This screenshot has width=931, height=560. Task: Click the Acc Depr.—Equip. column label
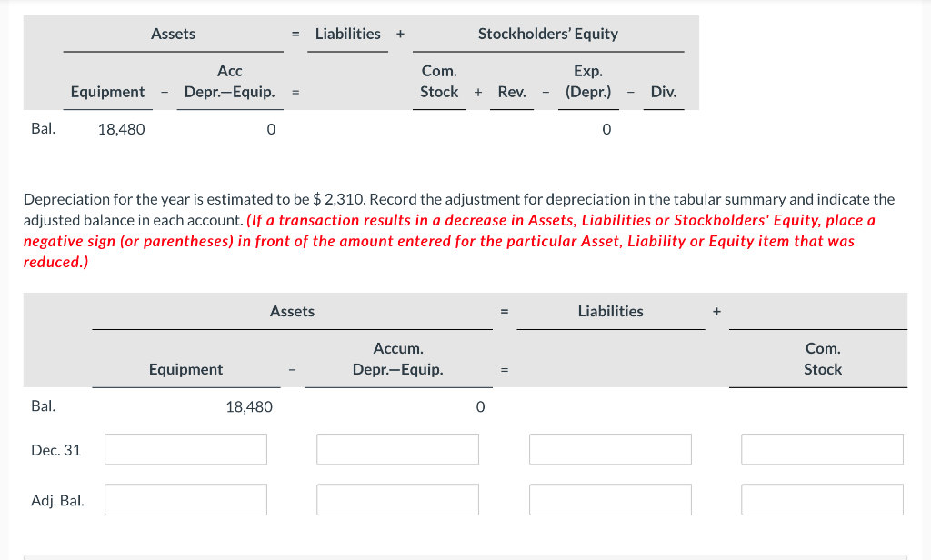tap(229, 81)
